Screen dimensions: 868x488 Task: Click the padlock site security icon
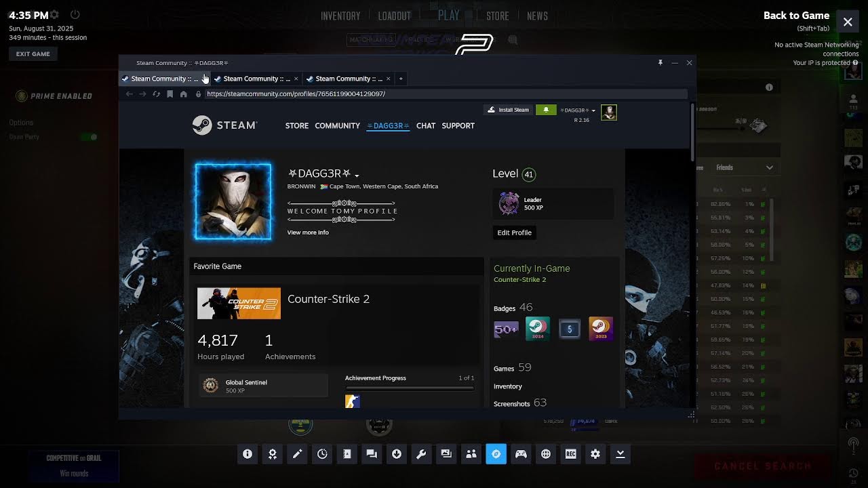[198, 94]
